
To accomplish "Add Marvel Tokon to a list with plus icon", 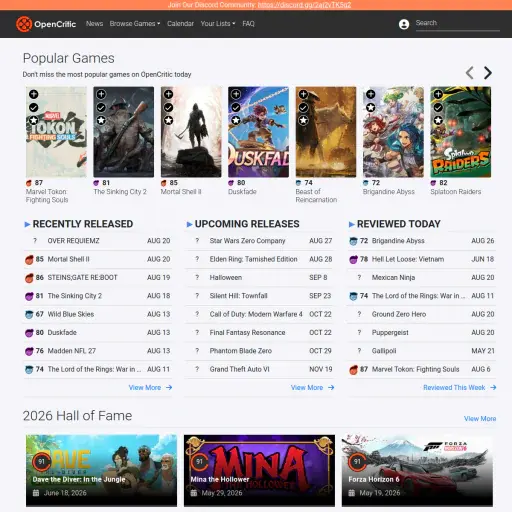I will coord(34,94).
